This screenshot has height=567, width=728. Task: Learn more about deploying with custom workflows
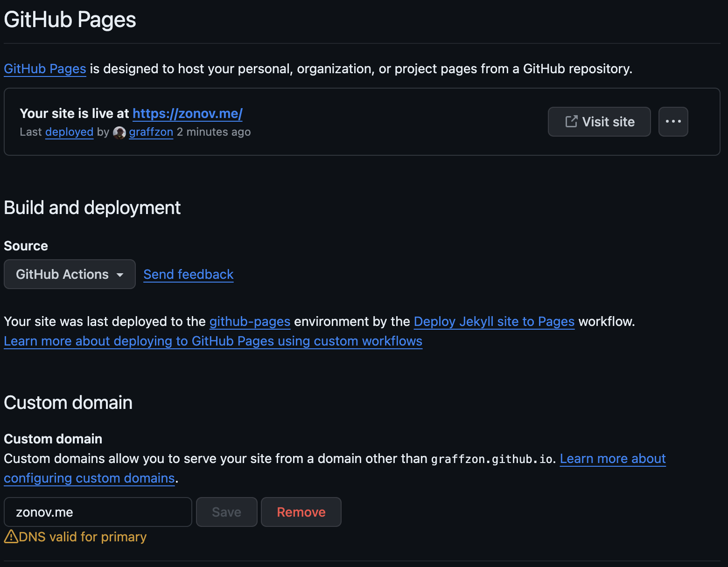[x=213, y=341]
